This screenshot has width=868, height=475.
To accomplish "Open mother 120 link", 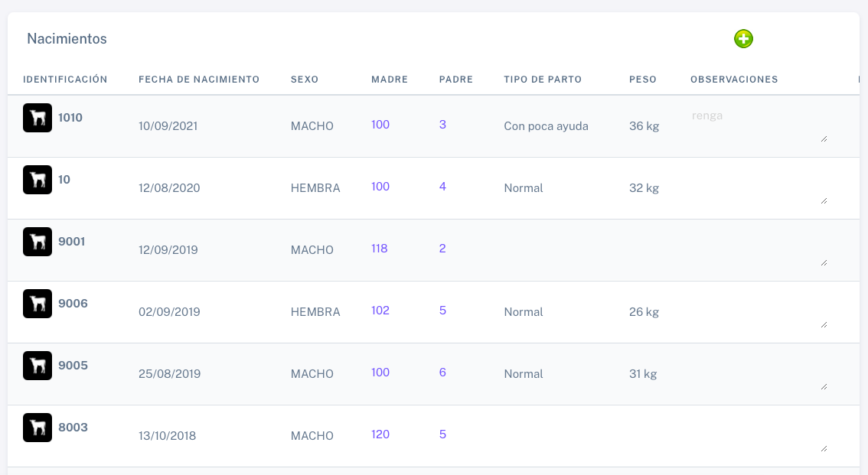I will pos(380,434).
